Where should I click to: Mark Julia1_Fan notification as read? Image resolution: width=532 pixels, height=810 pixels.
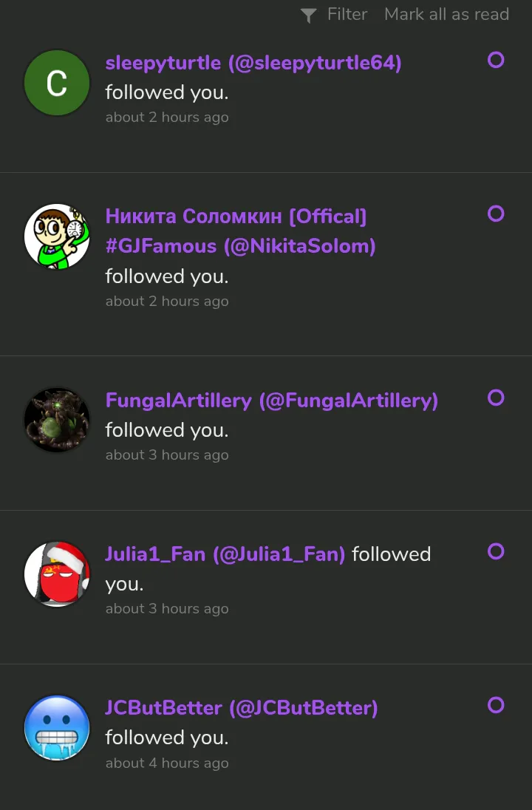496,551
